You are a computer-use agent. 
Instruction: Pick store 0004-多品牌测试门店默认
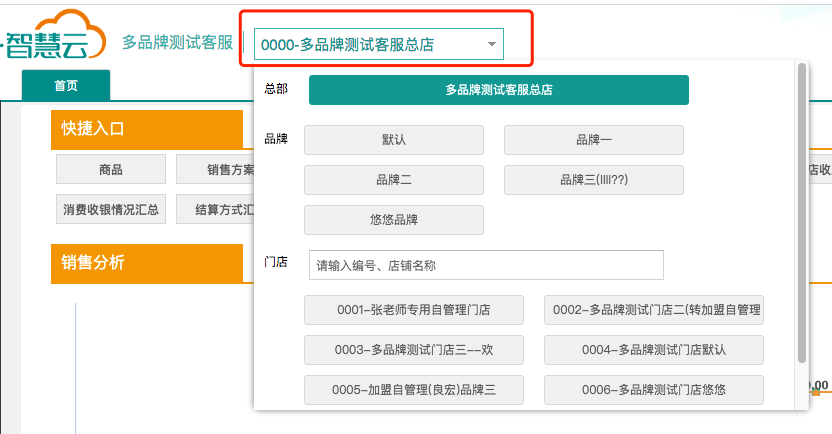[653, 350]
